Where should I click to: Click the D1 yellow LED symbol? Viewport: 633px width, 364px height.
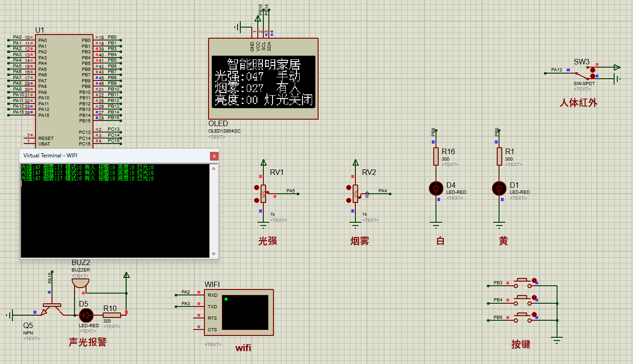pyautogui.click(x=499, y=188)
